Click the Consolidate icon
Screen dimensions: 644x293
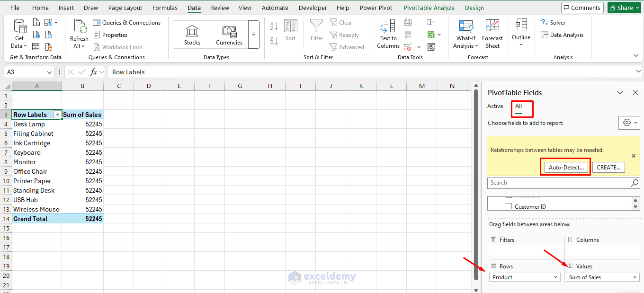431,22
